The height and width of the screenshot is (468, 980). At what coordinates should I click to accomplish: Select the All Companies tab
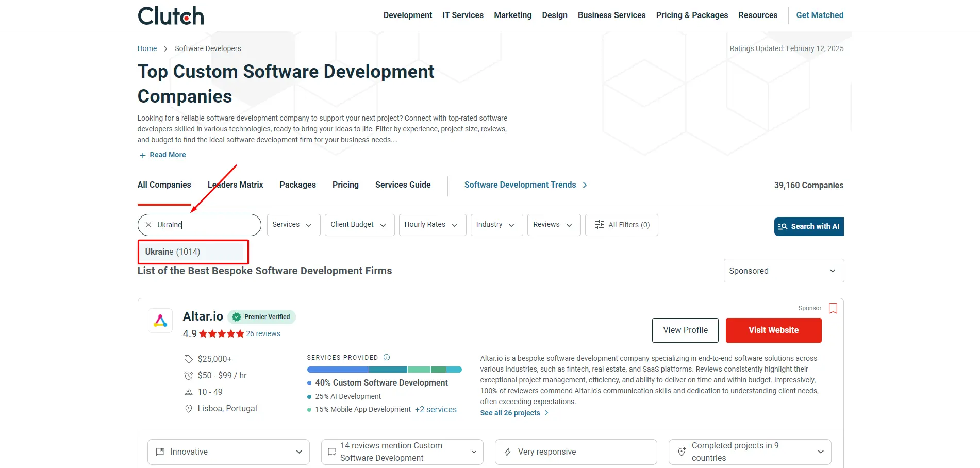coord(164,185)
